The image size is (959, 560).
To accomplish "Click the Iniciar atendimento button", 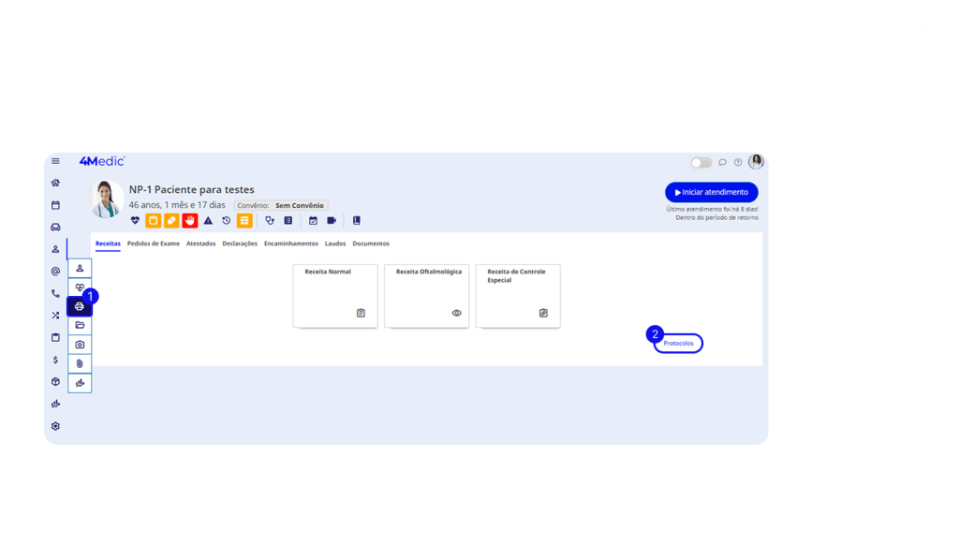I will coord(712,192).
